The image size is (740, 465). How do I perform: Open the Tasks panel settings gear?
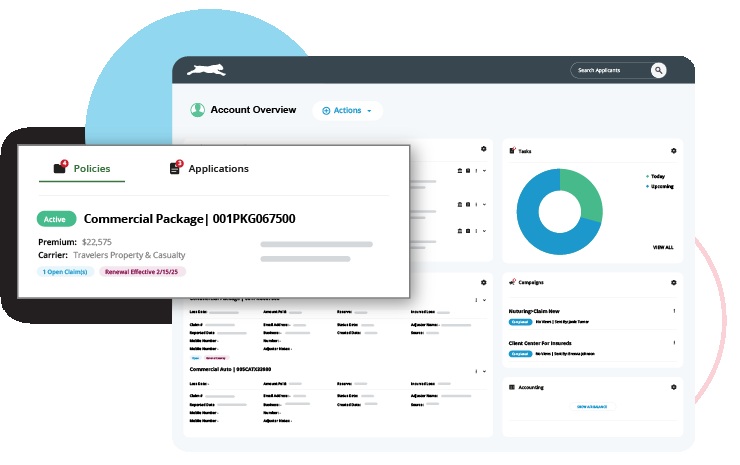tap(673, 151)
